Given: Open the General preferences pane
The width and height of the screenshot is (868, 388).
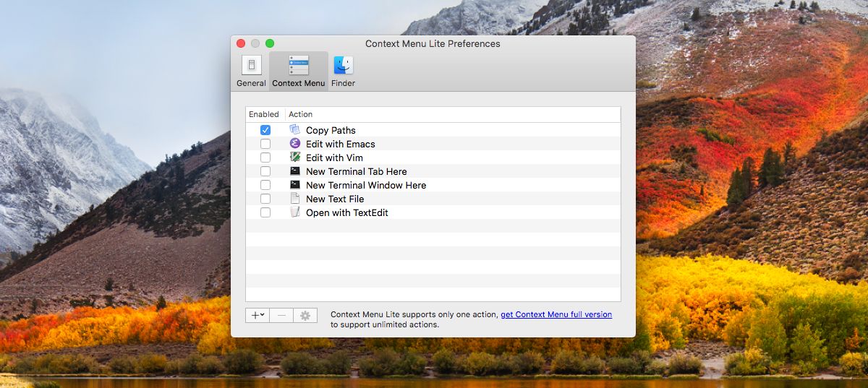Looking at the screenshot, I should tap(251, 71).
